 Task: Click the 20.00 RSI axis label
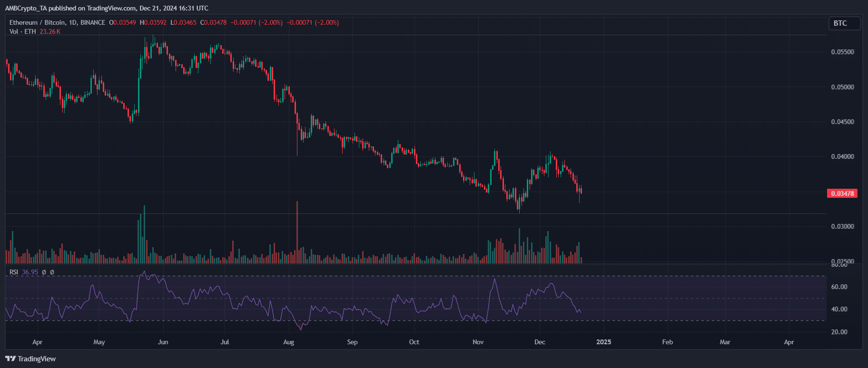click(839, 332)
